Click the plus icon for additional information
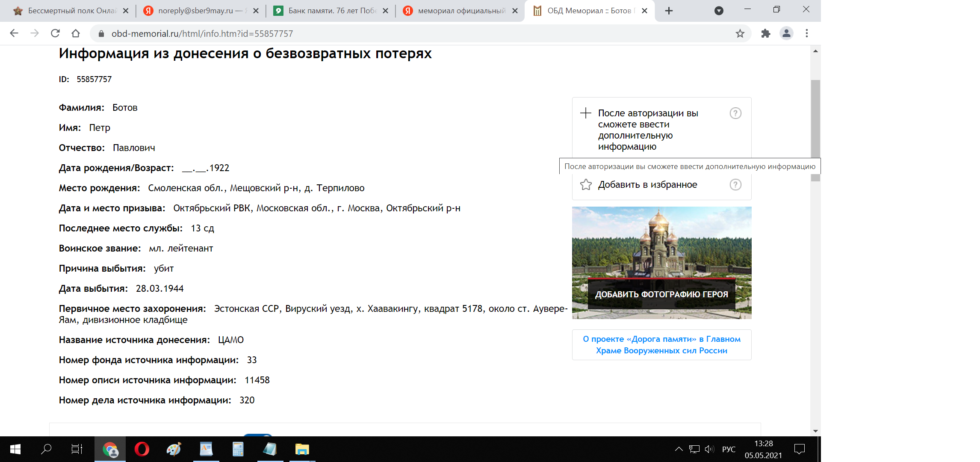Image resolution: width=980 pixels, height=462 pixels. [x=585, y=113]
